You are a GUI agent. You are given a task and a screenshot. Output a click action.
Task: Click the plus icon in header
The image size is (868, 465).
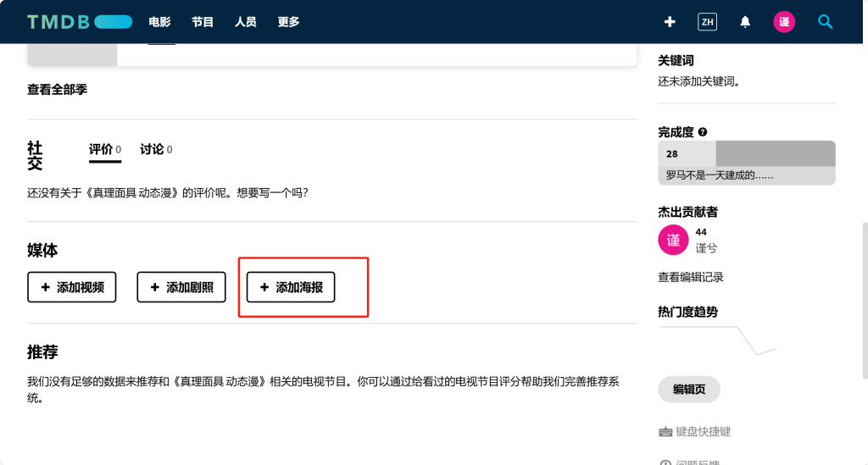(670, 22)
